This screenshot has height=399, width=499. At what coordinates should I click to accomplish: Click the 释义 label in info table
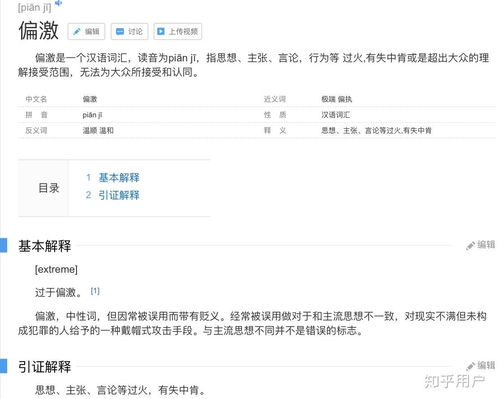[275, 130]
